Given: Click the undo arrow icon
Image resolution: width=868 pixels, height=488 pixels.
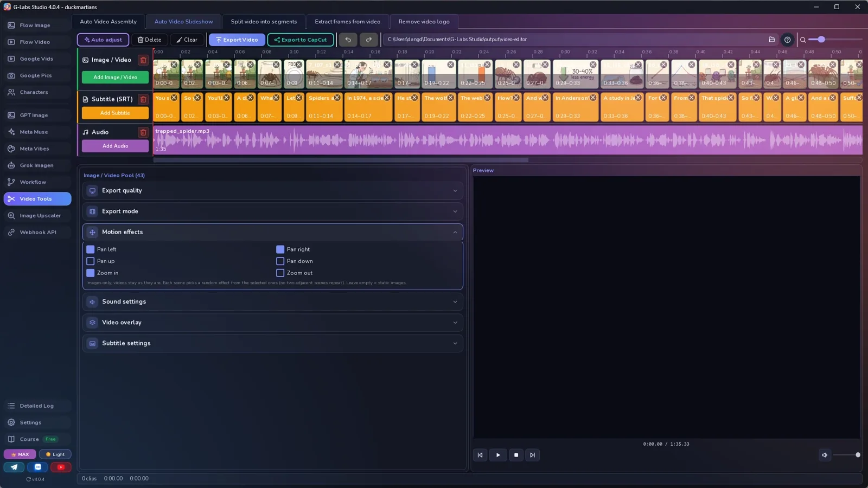Looking at the screenshot, I should tap(348, 40).
